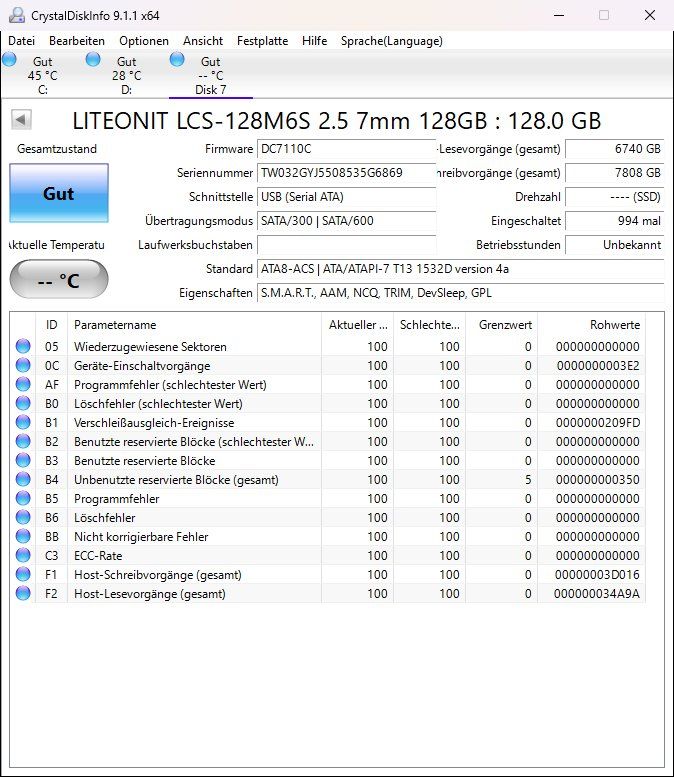Click the Parametername column header
The height and width of the screenshot is (777, 674).
pyautogui.click(x=194, y=325)
